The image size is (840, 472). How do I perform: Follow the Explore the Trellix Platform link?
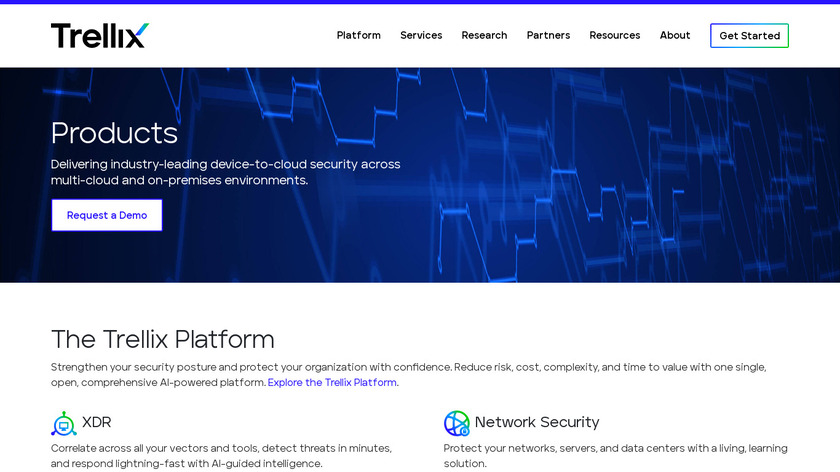tap(332, 383)
